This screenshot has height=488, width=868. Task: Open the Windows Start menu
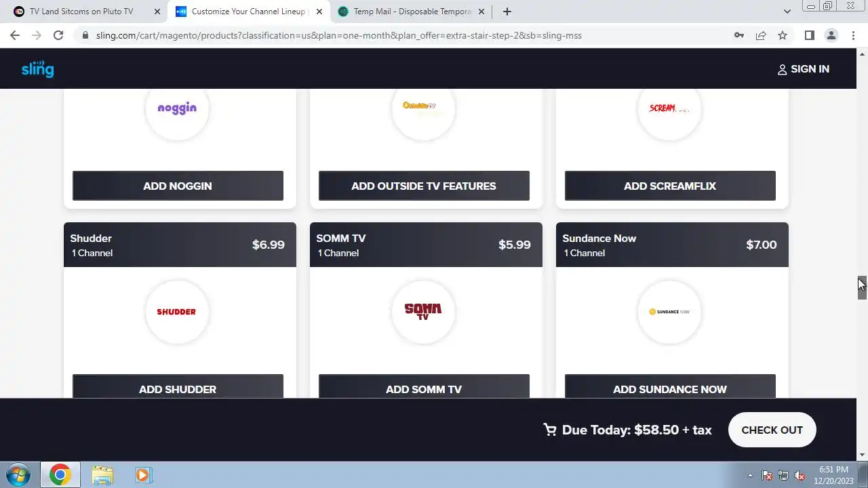[18, 474]
